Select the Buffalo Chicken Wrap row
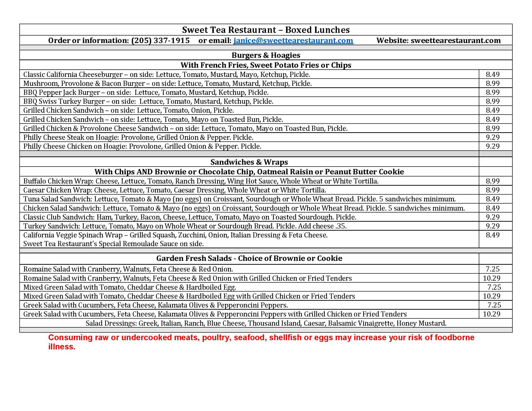532x411 pixels. [201, 181]
